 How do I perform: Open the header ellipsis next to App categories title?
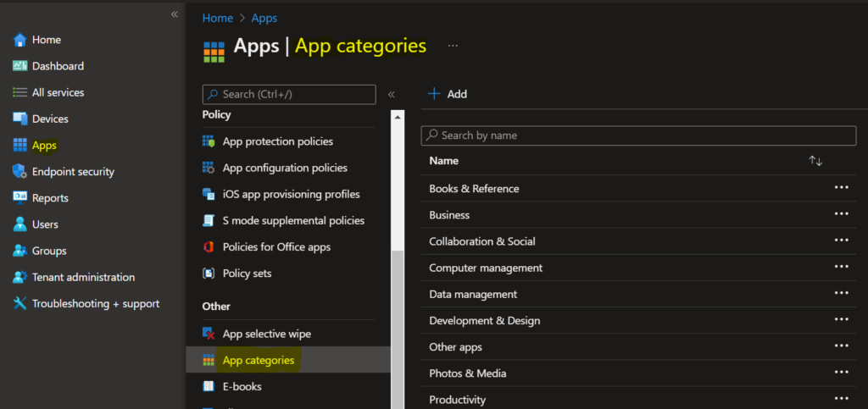pyautogui.click(x=453, y=46)
